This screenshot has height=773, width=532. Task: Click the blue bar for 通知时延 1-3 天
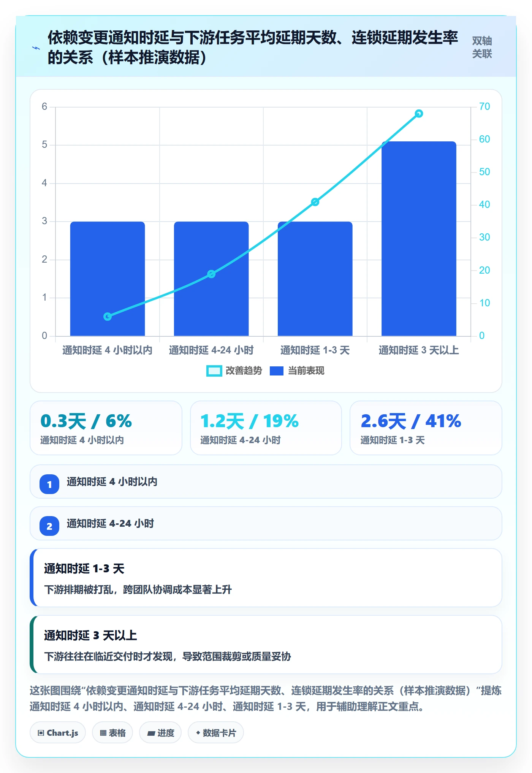[315, 279]
